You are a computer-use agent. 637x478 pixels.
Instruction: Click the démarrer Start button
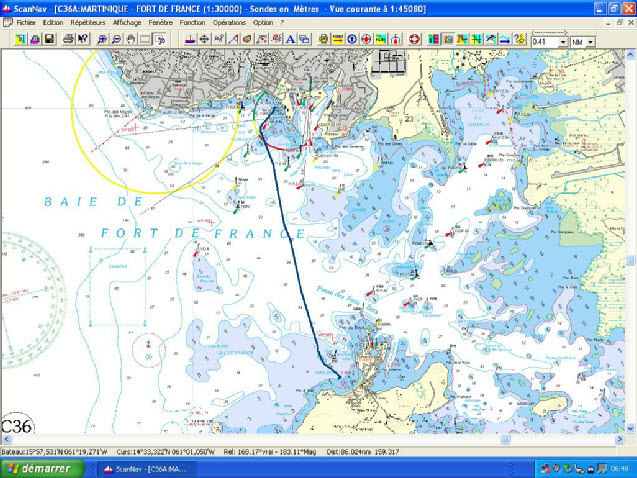click(36, 468)
